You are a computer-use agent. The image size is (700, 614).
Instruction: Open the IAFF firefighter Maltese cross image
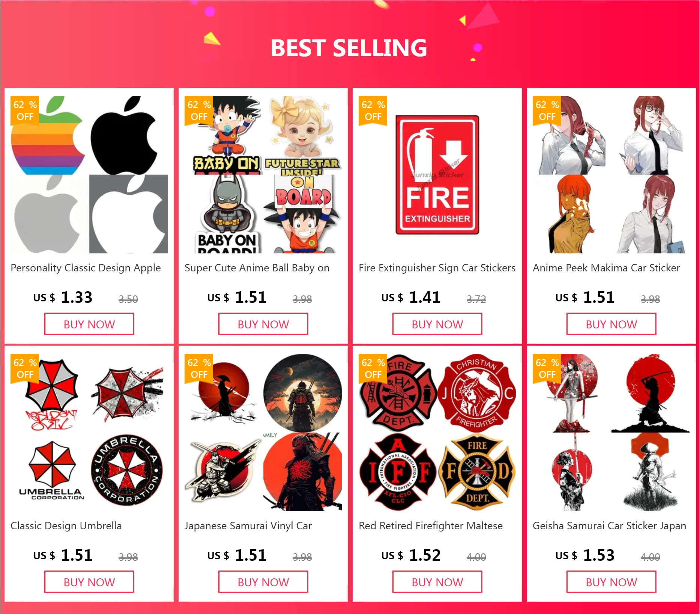(398, 472)
